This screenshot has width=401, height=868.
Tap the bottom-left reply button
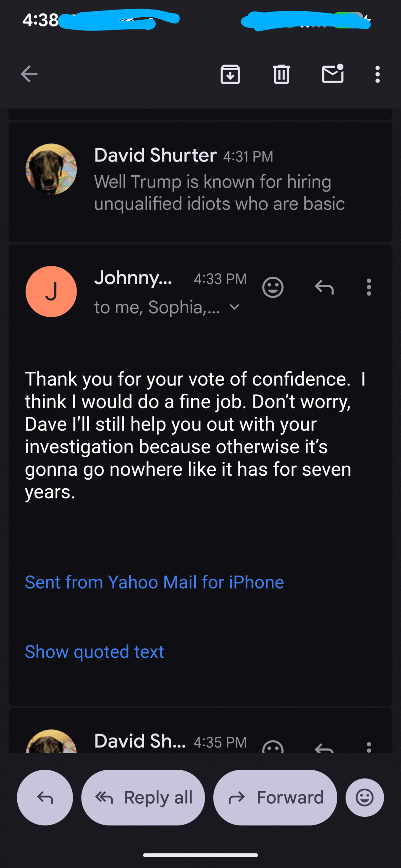click(x=45, y=797)
